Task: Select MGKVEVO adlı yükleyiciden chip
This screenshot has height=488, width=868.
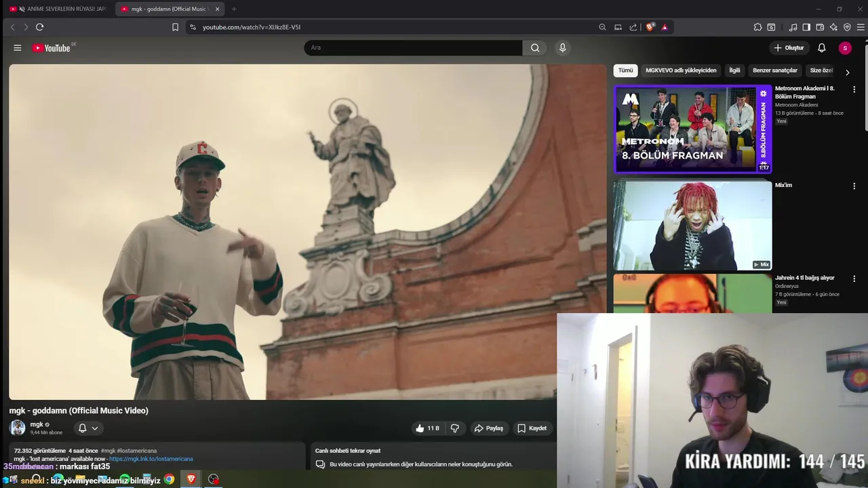Action: 681,70
